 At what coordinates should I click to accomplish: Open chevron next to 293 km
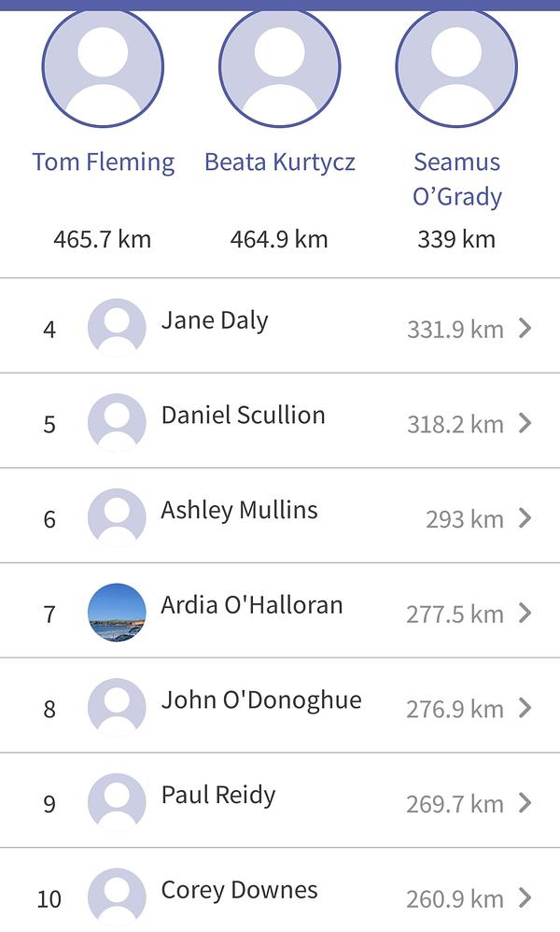pyautogui.click(x=525, y=518)
